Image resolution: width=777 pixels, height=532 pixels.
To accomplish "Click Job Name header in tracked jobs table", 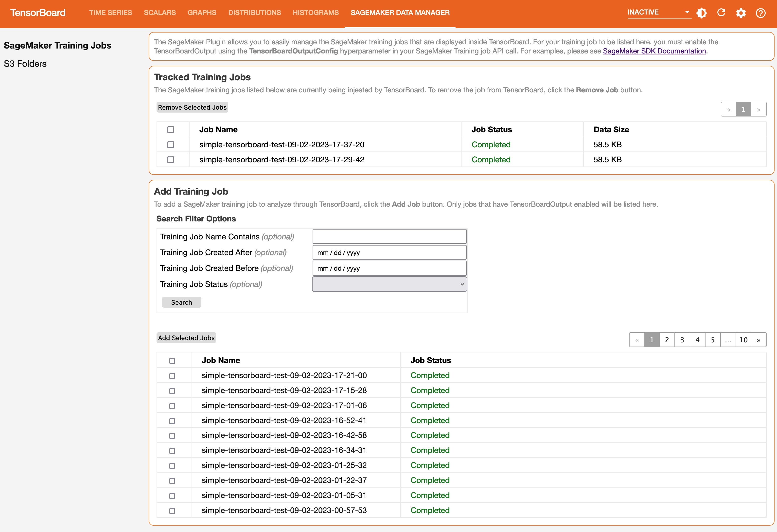I will pyautogui.click(x=218, y=130).
